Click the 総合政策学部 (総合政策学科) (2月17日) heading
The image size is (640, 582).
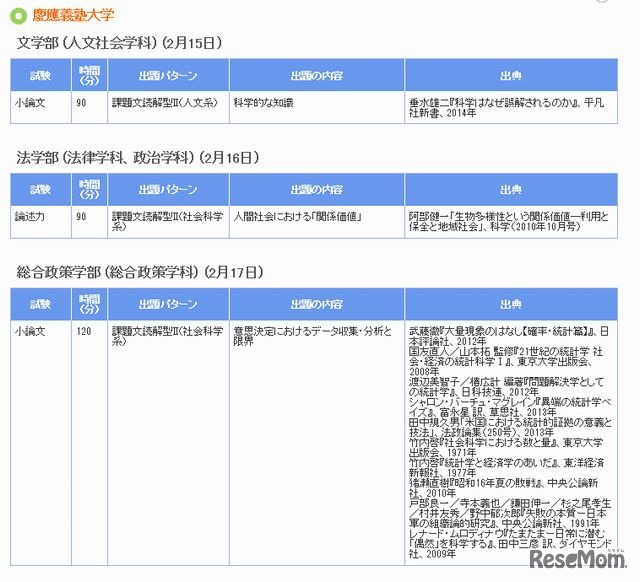pos(140,272)
